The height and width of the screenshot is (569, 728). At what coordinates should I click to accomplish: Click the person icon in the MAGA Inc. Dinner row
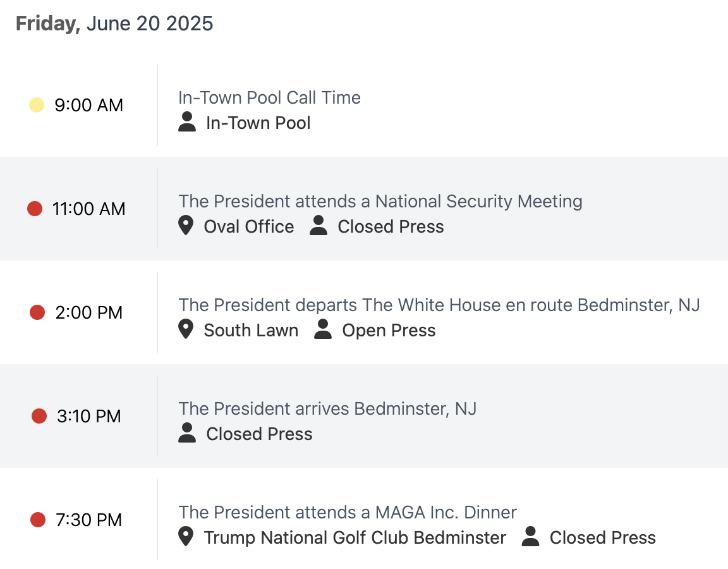[x=530, y=537]
